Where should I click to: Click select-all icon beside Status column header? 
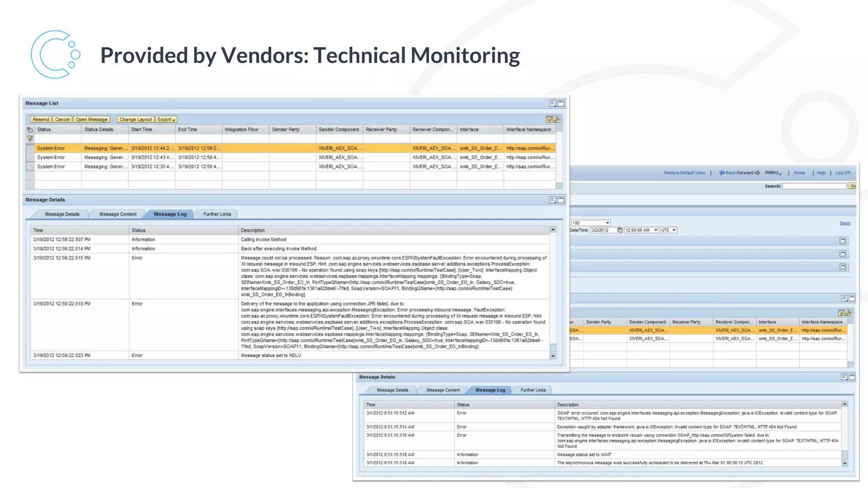30,130
